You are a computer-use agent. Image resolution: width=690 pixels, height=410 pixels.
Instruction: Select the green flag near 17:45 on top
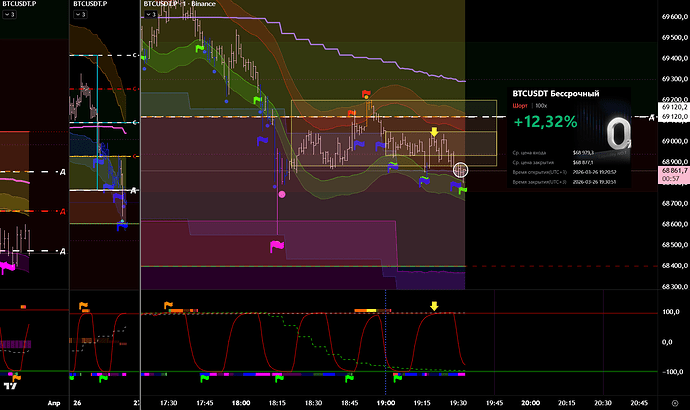click(200, 48)
